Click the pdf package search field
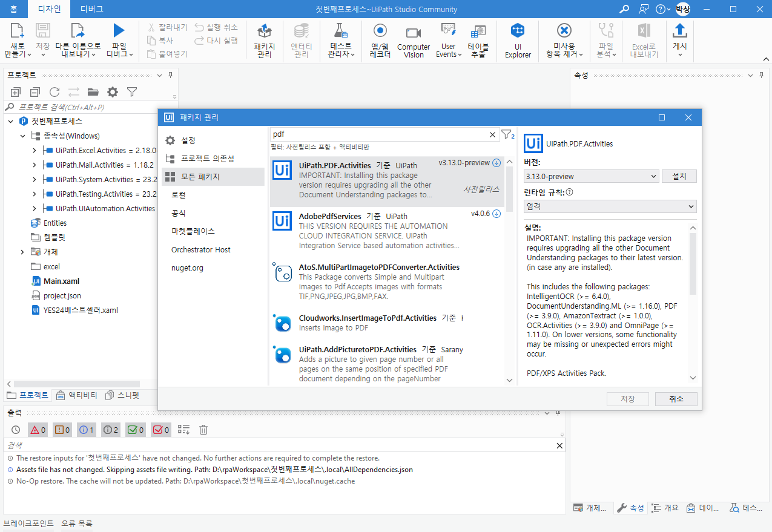Viewport: 772px width, 532px height. (x=378, y=134)
